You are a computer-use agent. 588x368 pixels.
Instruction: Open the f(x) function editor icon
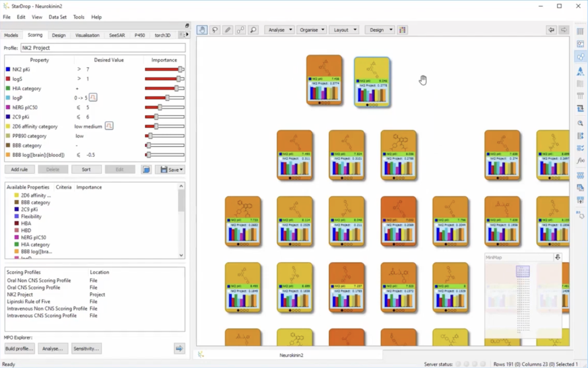click(580, 161)
